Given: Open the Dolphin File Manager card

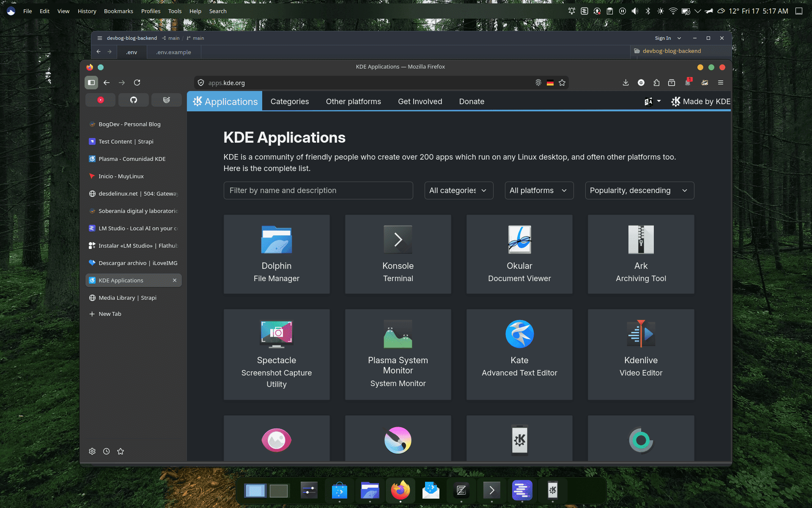Looking at the screenshot, I should pyautogui.click(x=277, y=254).
